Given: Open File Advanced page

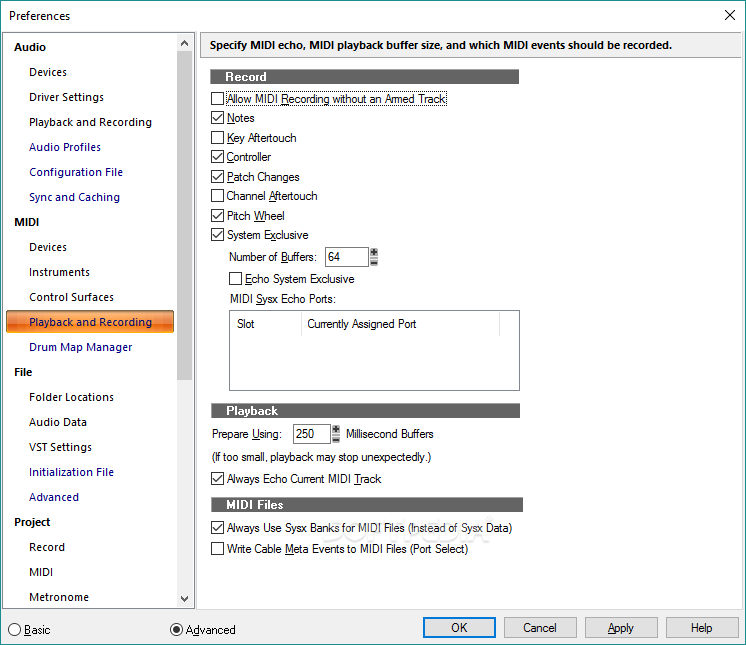Looking at the screenshot, I should point(54,497).
